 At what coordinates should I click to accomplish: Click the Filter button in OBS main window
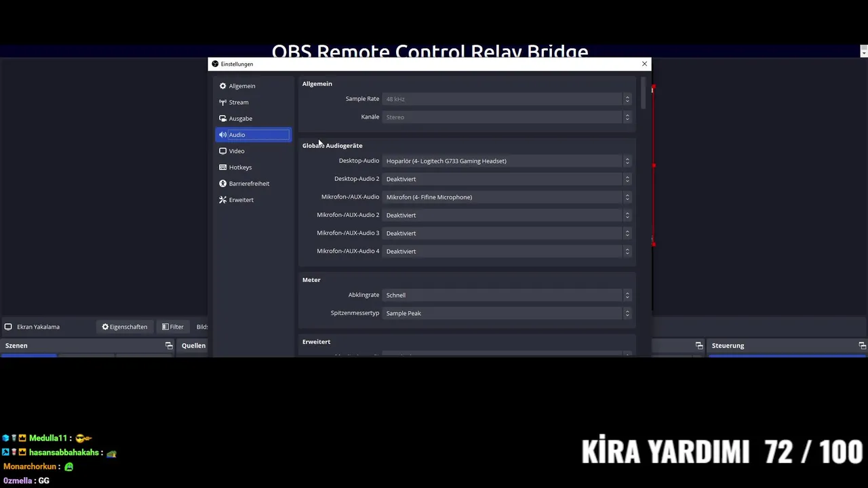[x=173, y=327]
